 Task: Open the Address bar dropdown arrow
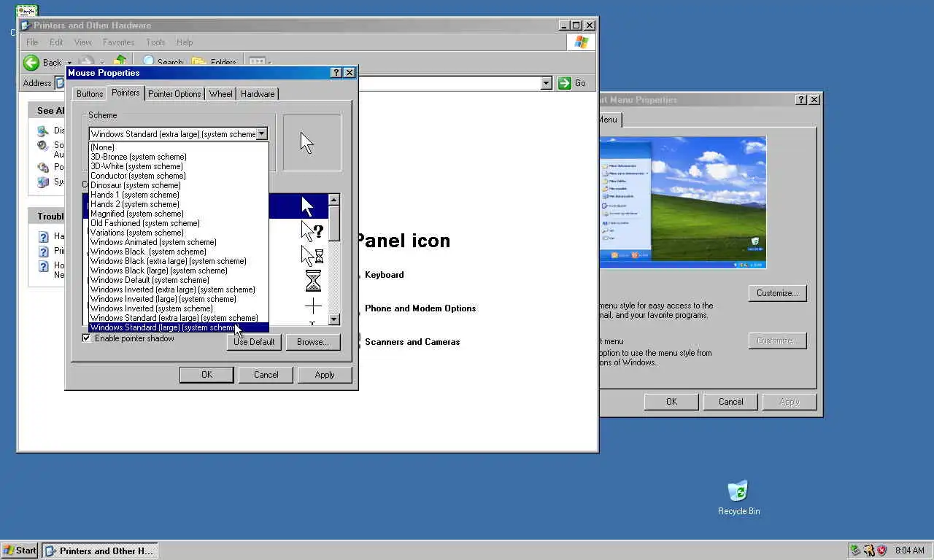pos(546,83)
